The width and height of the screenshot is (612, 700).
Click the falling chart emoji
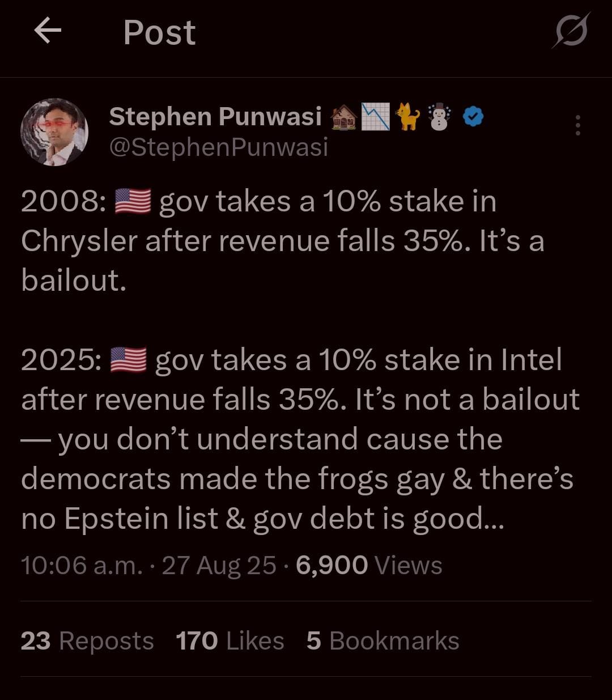point(376,117)
